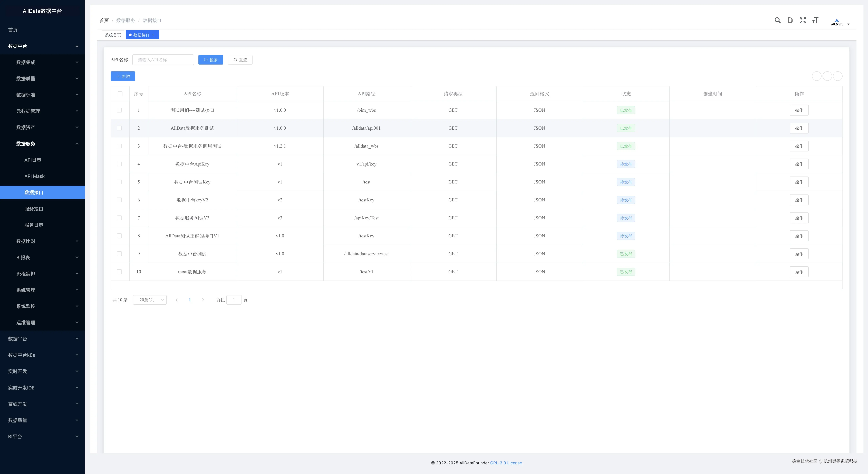The height and width of the screenshot is (474, 868).
Task: Focus the API名称 search input field
Action: point(163,60)
